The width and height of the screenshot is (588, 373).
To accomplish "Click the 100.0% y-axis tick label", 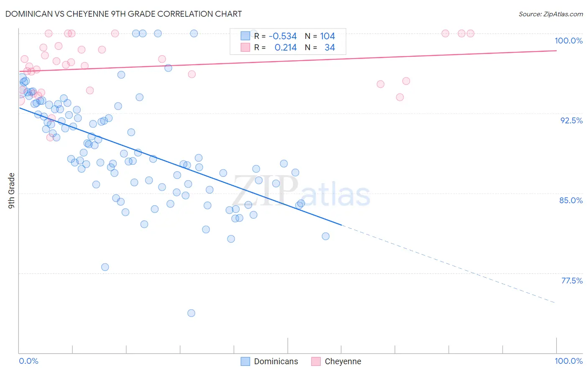I will point(568,41).
